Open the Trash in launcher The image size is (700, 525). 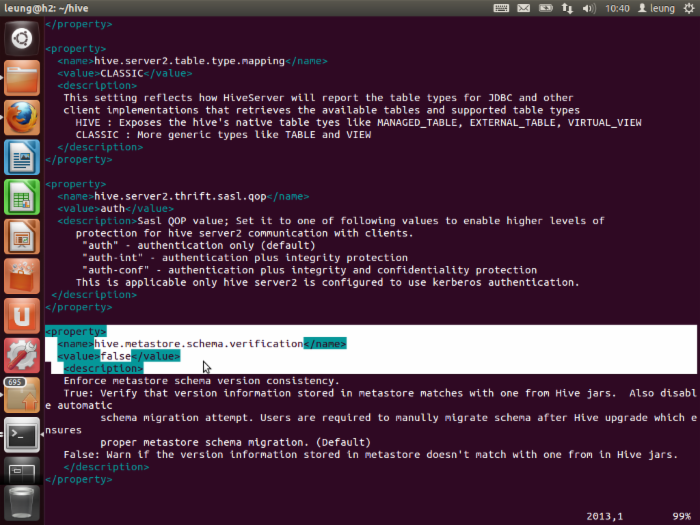(x=21, y=504)
